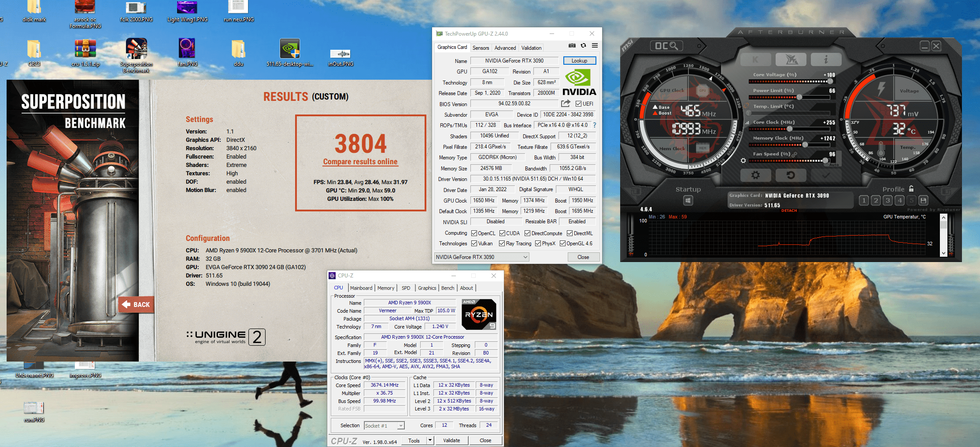
Task: Take GPU-Z screenshot with camera icon
Action: tap(572, 45)
